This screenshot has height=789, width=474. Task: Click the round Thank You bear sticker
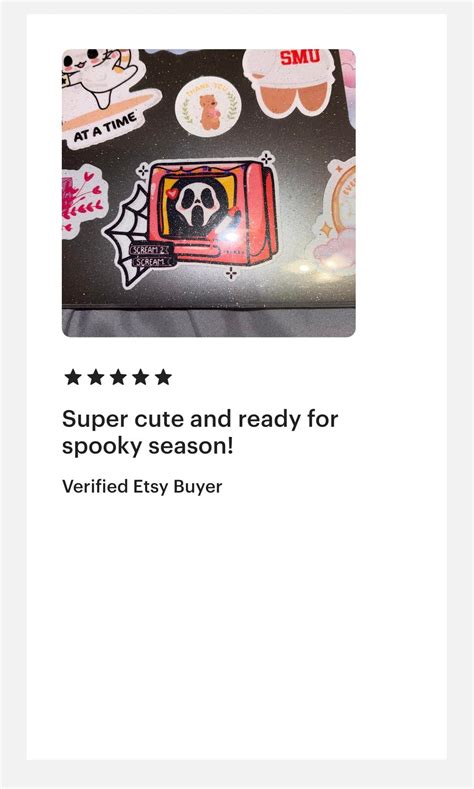[x=208, y=106]
